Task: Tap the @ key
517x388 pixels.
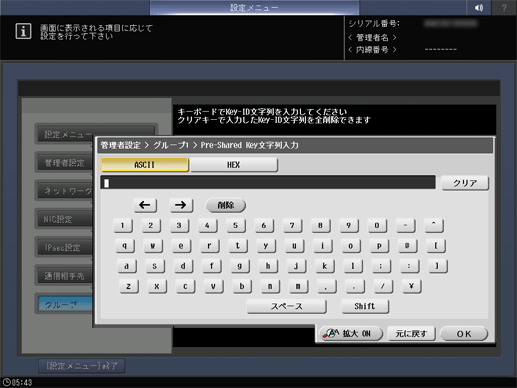Action: tap(407, 246)
